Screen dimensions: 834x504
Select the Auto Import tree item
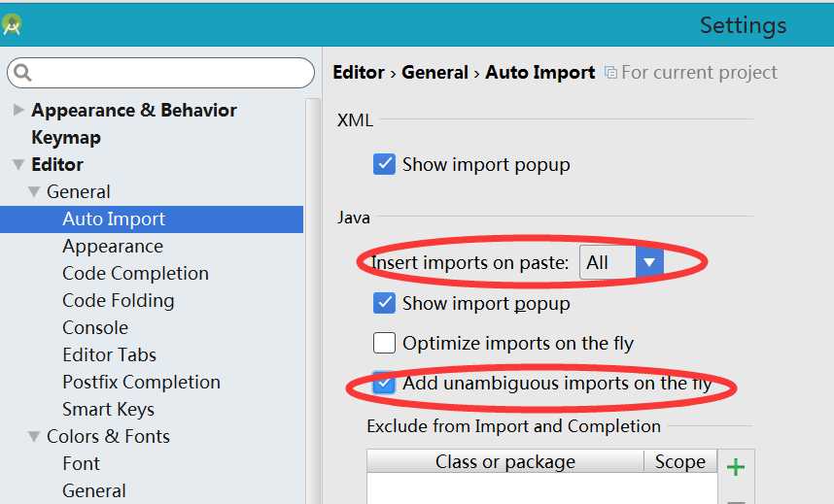click(152, 219)
